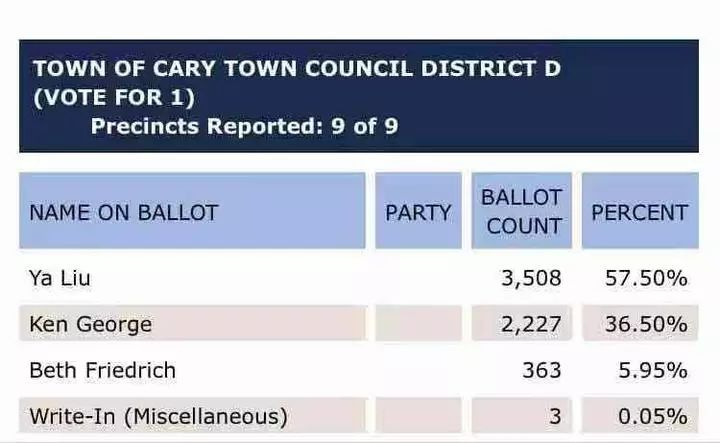This screenshot has height=443, width=720.
Task: Click the 57.50% percent value
Action: tap(646, 278)
